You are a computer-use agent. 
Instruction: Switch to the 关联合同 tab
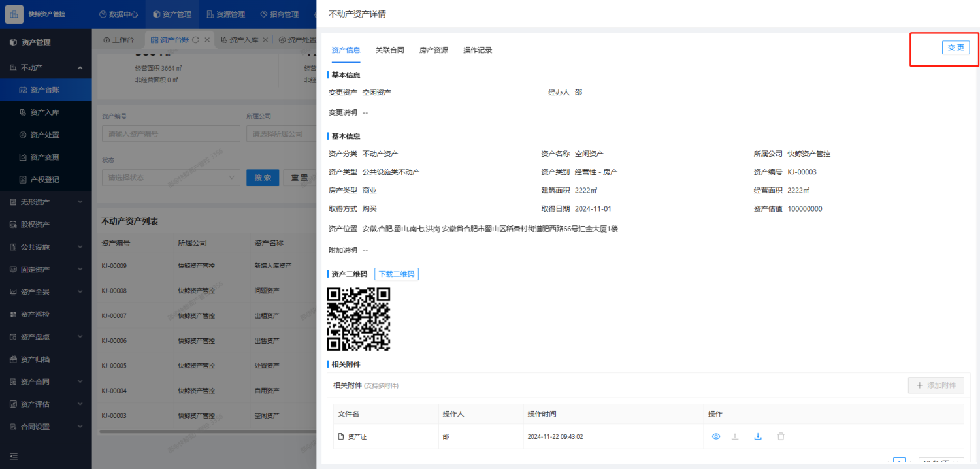[389, 50]
